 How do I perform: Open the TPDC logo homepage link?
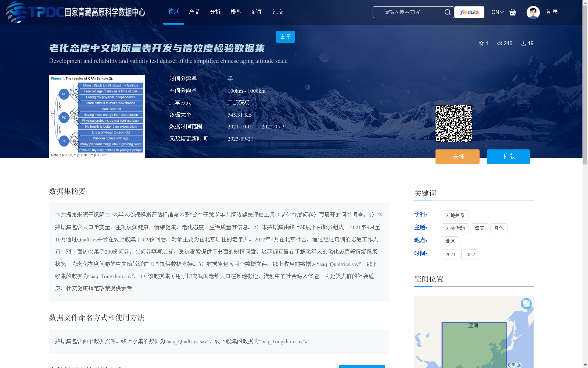coord(75,12)
